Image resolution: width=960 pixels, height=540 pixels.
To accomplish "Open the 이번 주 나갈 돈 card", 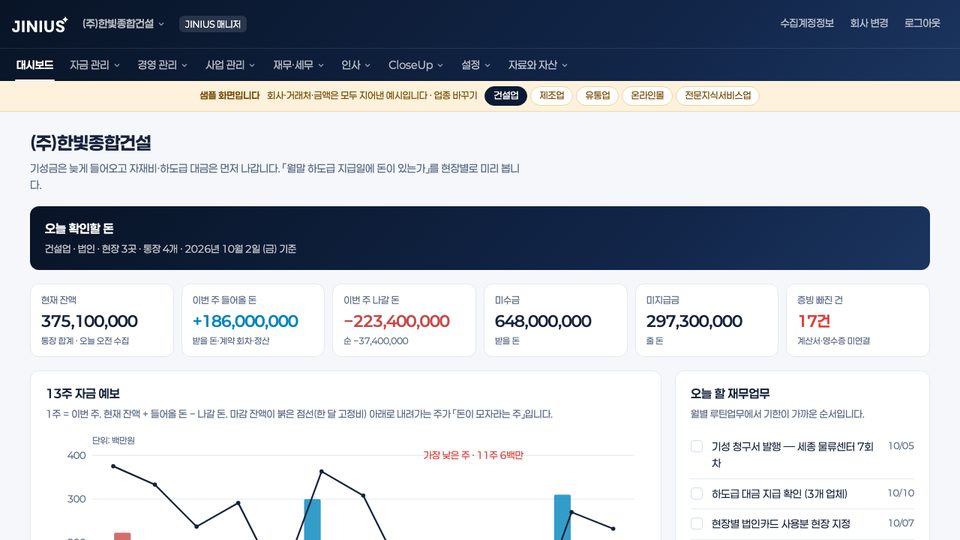I will pyautogui.click(x=404, y=320).
